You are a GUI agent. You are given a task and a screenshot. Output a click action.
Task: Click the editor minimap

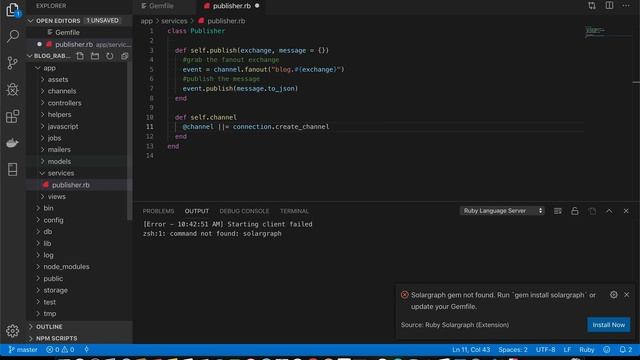(607, 32)
